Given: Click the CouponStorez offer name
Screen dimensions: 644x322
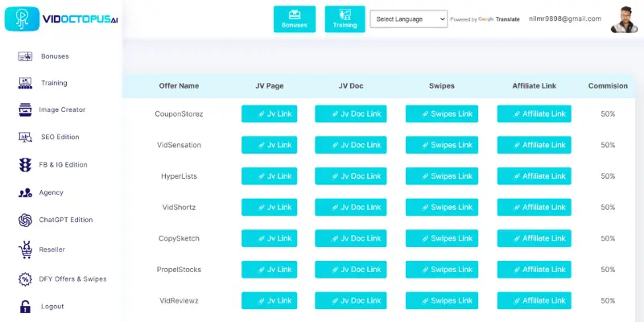Looking at the screenshot, I should [179, 114].
